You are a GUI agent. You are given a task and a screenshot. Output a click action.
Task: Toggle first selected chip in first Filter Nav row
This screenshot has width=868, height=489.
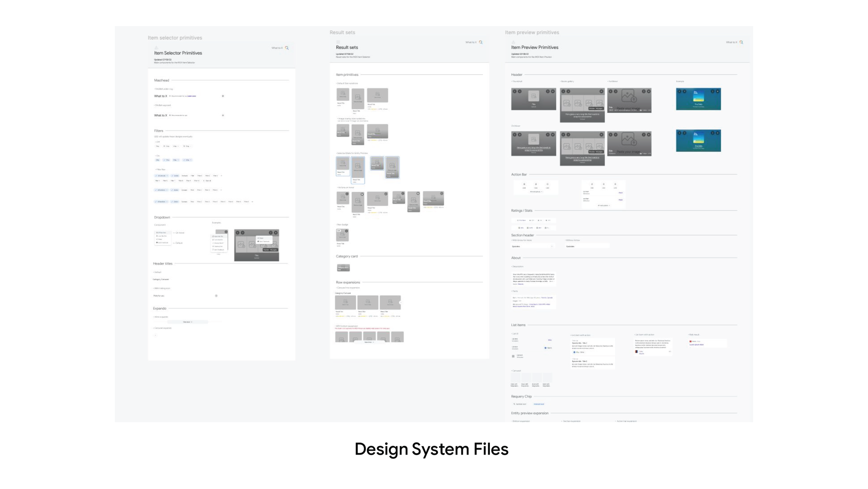pyautogui.click(x=161, y=176)
